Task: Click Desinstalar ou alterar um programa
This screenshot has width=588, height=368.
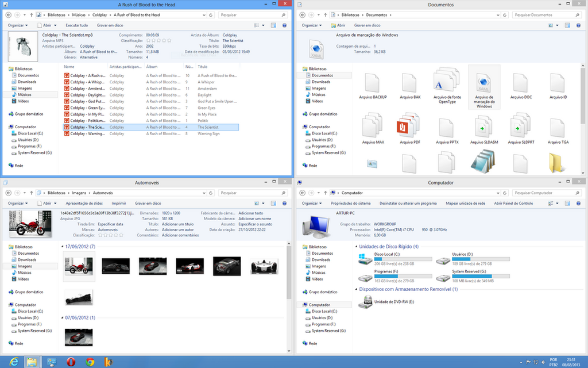Action: click(408, 203)
